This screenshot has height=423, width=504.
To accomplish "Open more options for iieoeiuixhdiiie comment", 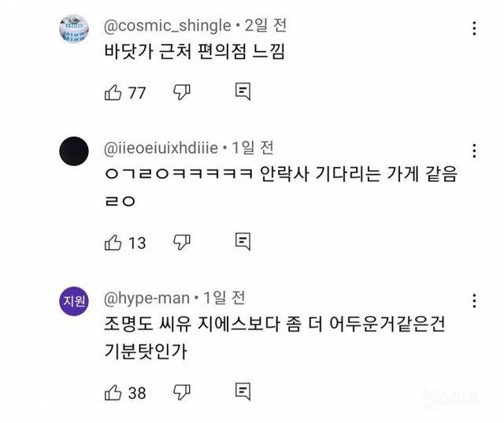I will 473,151.
